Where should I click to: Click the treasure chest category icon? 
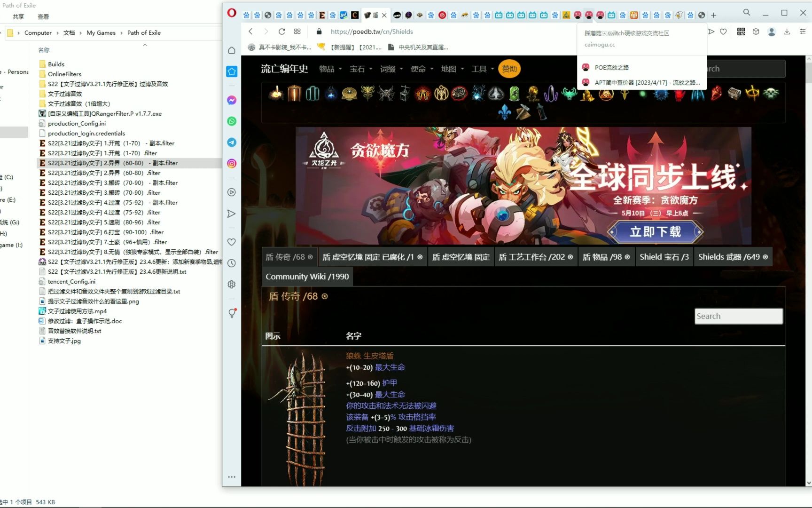(734, 94)
